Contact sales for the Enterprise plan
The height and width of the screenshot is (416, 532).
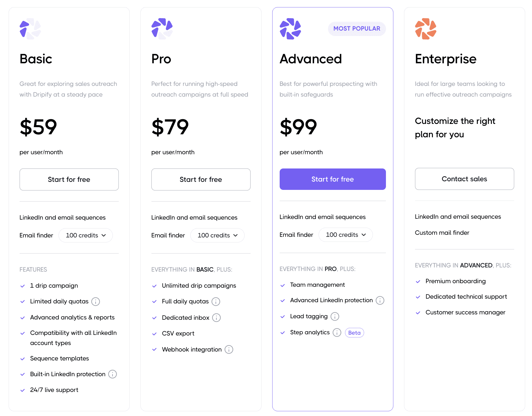tap(464, 179)
